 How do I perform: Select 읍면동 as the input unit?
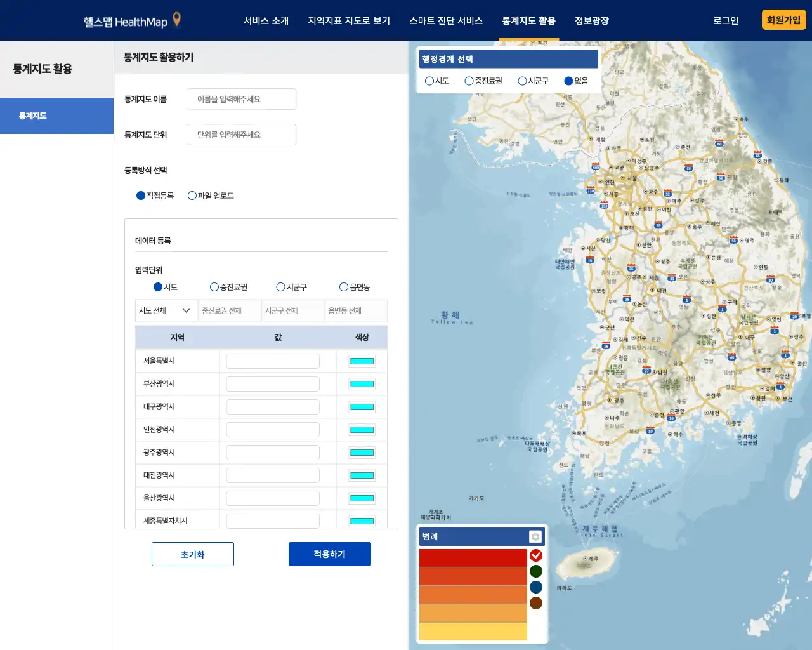[x=343, y=286]
